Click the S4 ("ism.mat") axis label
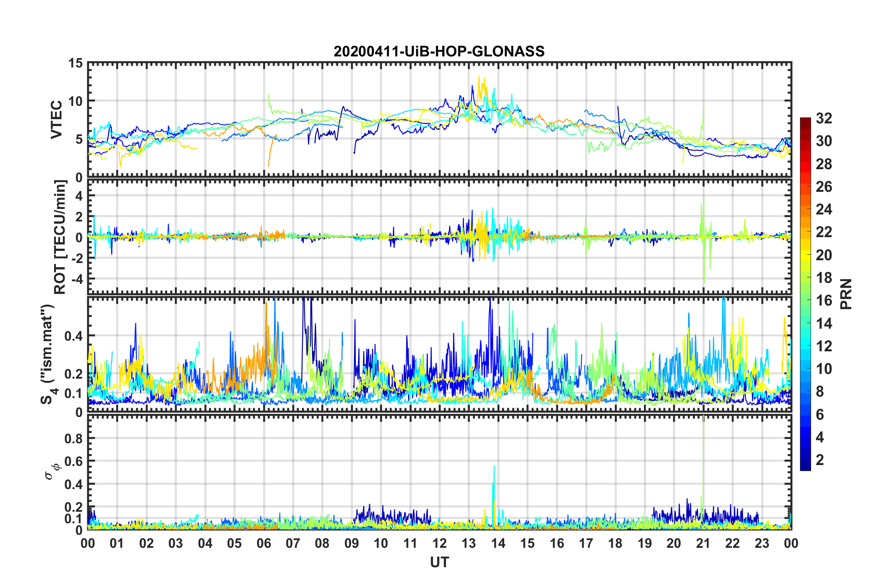This screenshot has width=879, height=588. 48,354
